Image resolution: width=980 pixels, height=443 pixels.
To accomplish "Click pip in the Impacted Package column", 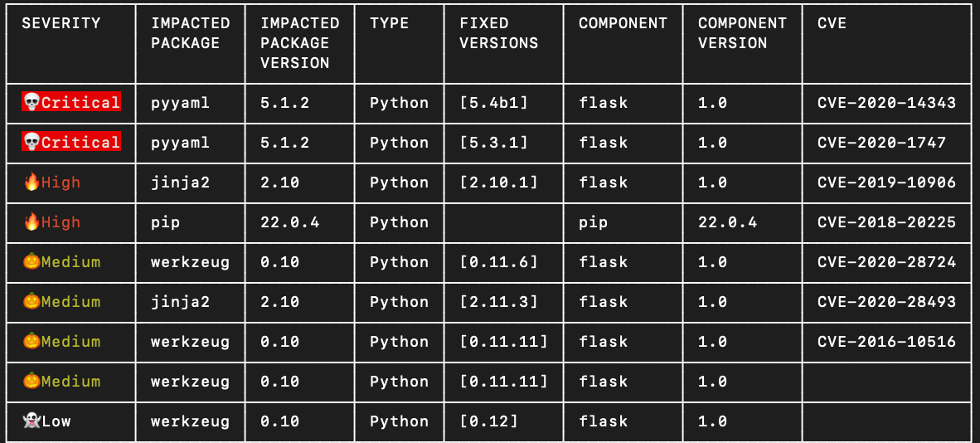I will pyautogui.click(x=165, y=221).
